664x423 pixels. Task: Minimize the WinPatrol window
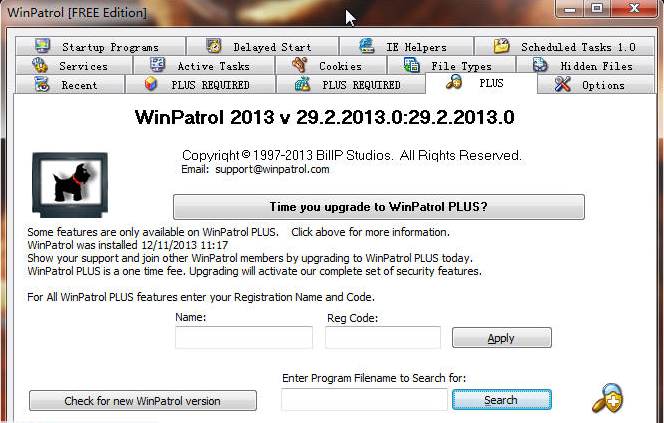[570, 8]
